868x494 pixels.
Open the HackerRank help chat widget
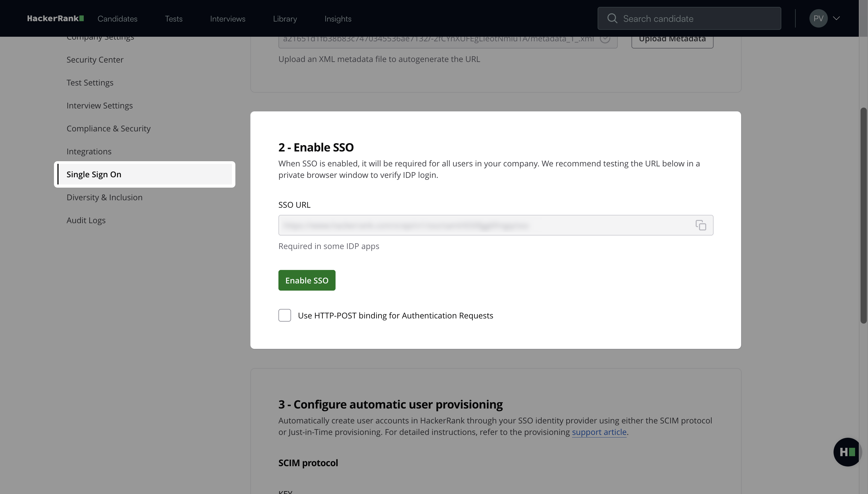847,452
